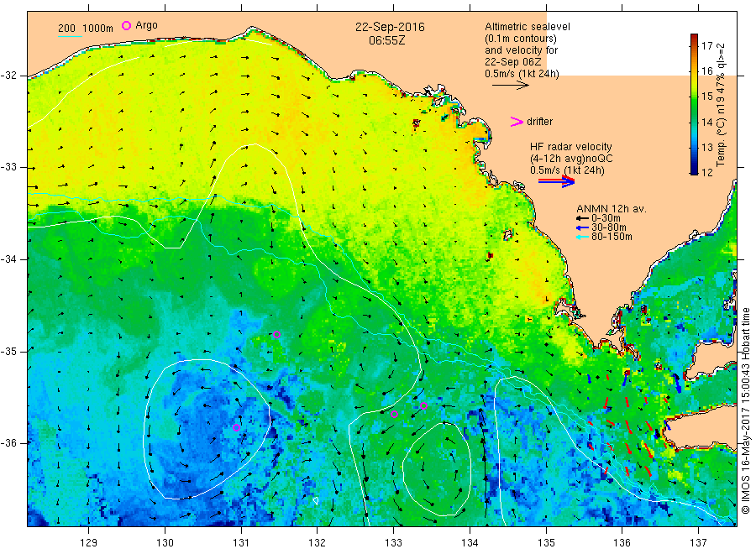Click the colorbar '16' tick label
756x554 pixels.
(706, 71)
